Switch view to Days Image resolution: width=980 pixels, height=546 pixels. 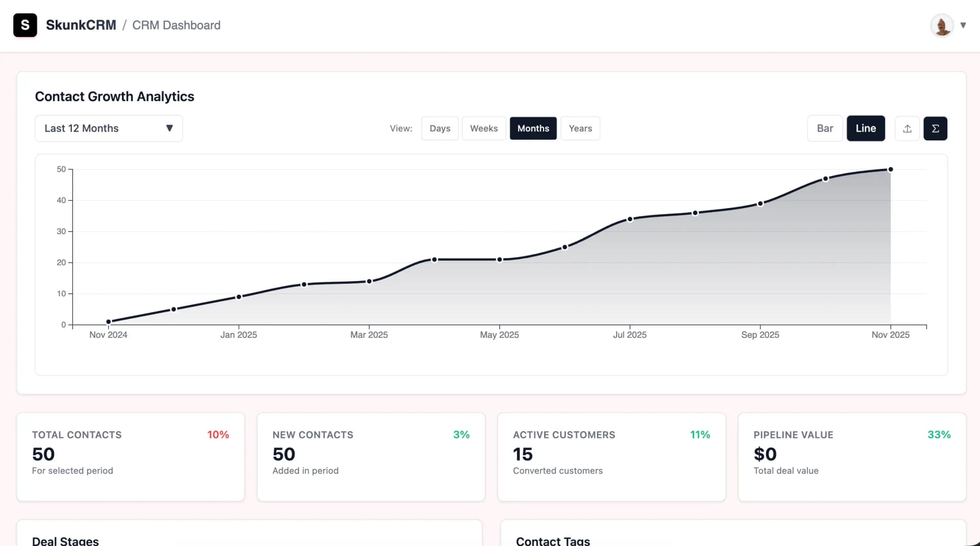point(439,128)
